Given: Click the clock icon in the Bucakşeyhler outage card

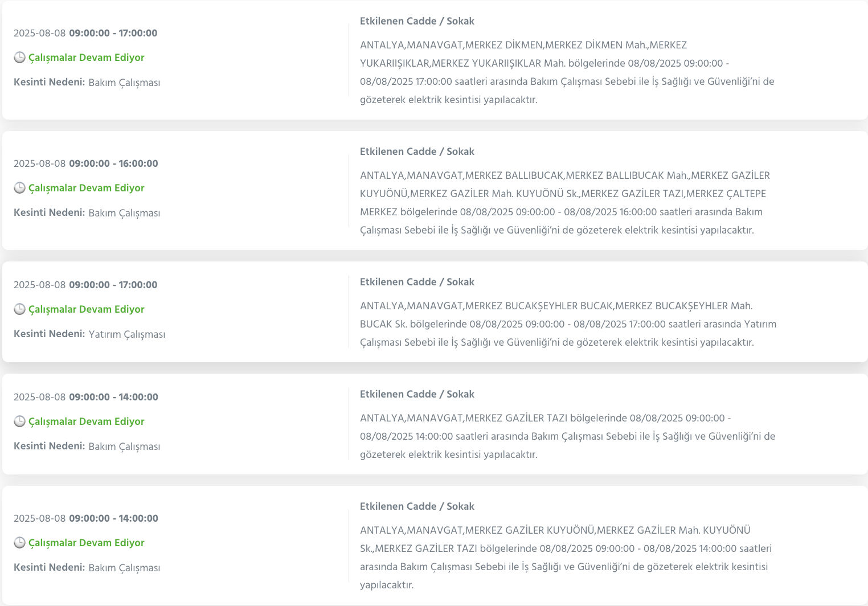Looking at the screenshot, I should (x=19, y=309).
